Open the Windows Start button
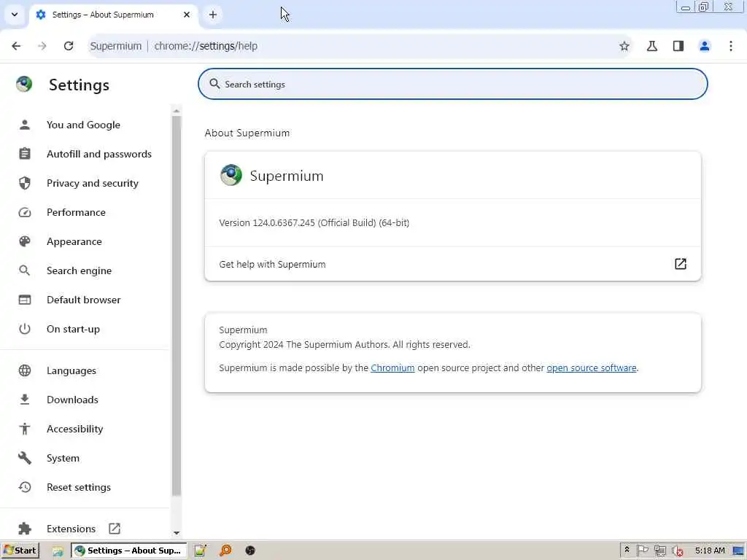Screen dimensions: 747x560 click(x=20, y=551)
